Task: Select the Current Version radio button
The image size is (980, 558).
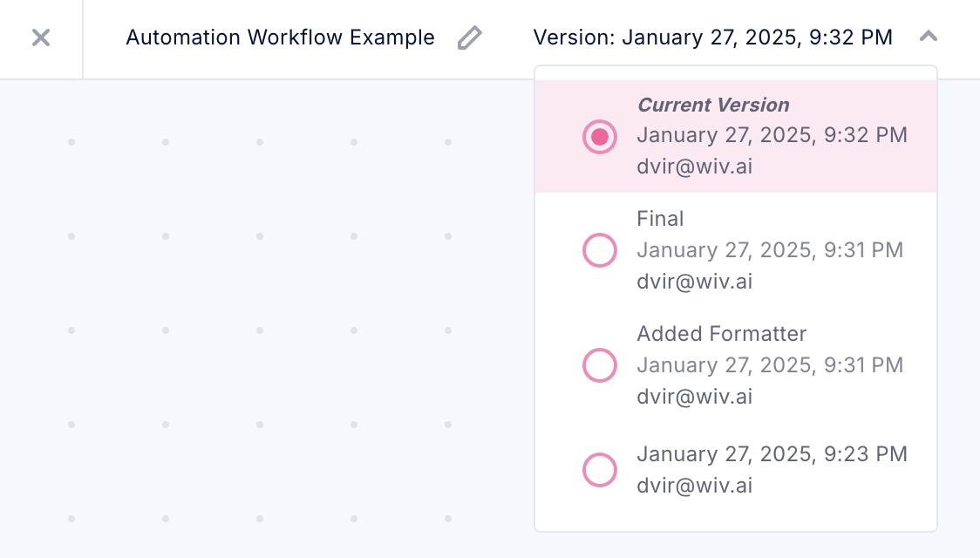Action: tap(600, 136)
